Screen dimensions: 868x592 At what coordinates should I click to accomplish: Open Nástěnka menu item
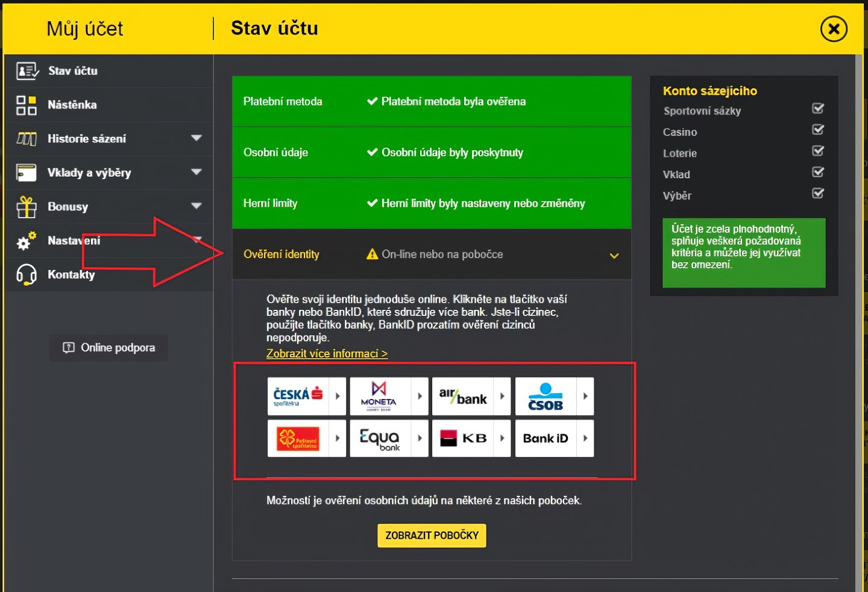(109, 105)
